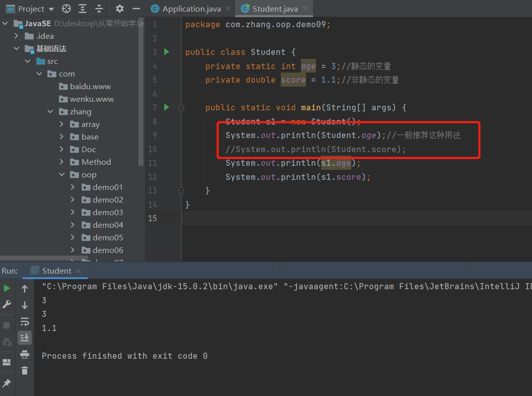Click the score field on line 5
This screenshot has width=532, height=396.
293,80
